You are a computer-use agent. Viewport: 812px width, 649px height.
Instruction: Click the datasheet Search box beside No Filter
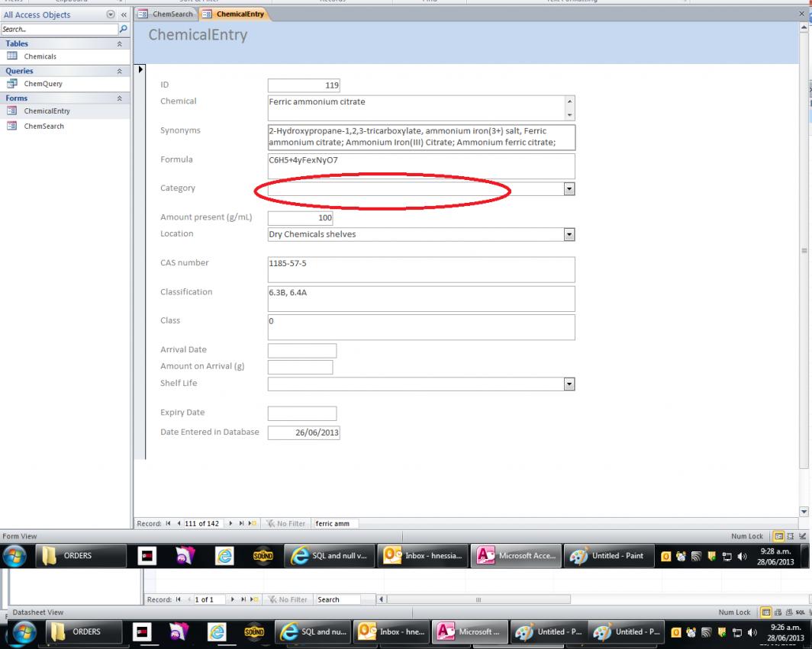[x=337, y=599]
